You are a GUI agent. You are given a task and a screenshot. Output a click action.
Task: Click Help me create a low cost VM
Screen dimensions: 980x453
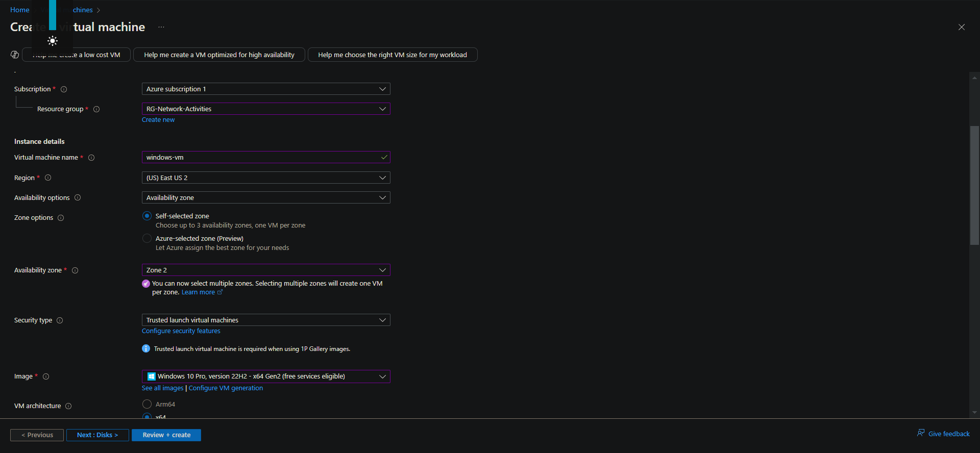[x=77, y=55]
